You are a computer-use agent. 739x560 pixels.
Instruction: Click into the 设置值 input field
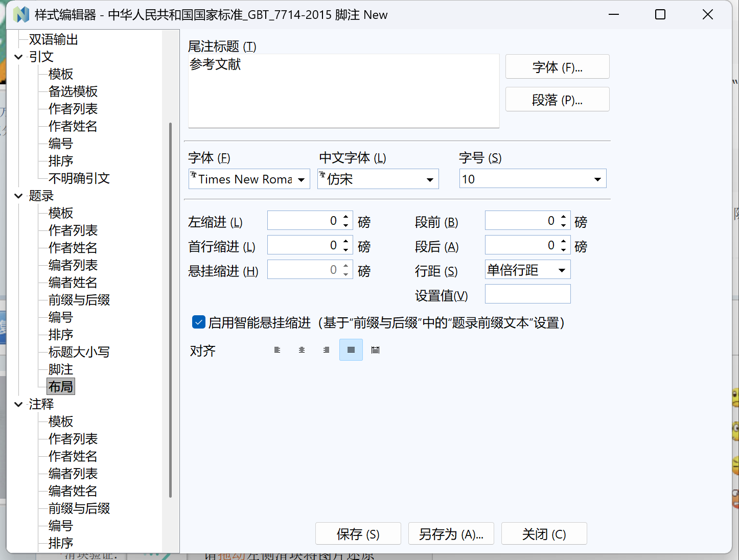pos(527,294)
